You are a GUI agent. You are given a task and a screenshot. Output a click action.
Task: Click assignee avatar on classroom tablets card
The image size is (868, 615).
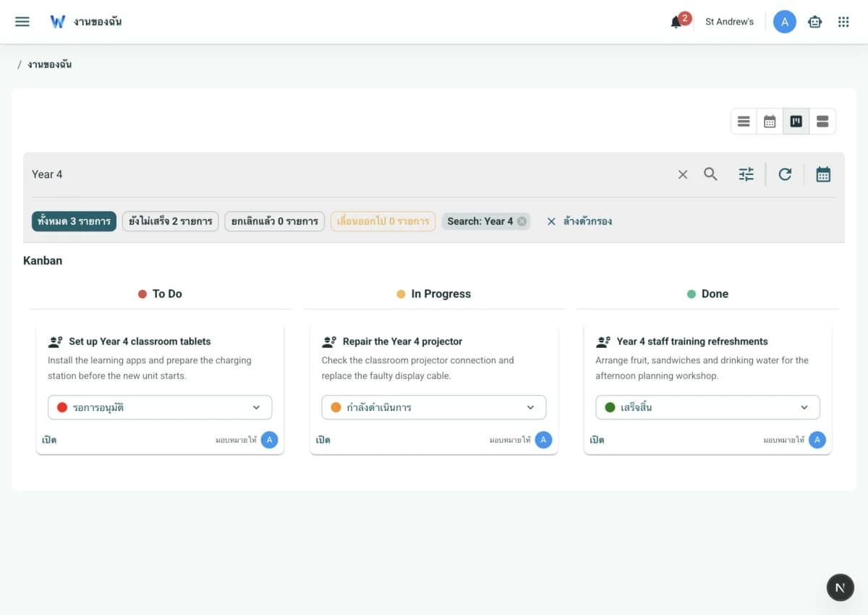tap(269, 440)
